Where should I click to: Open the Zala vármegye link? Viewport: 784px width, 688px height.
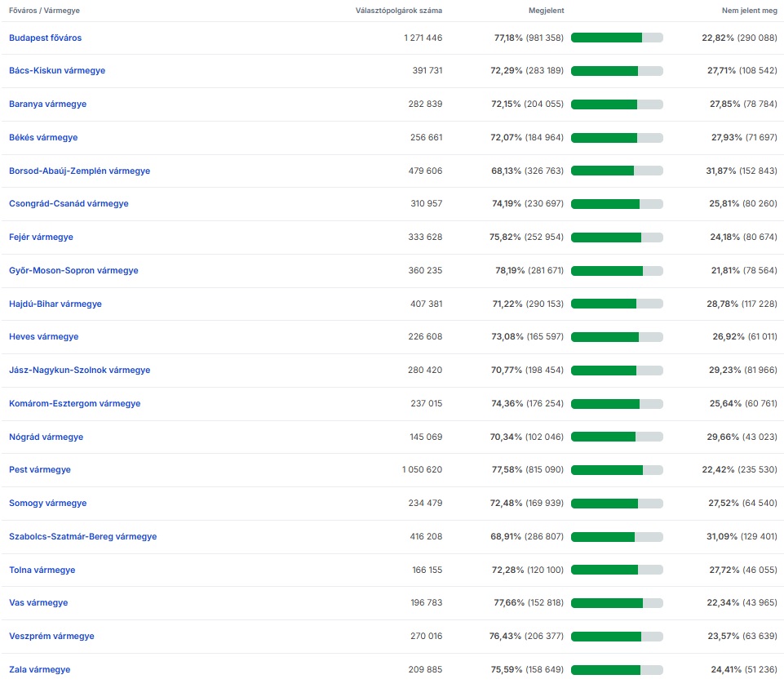(x=40, y=670)
